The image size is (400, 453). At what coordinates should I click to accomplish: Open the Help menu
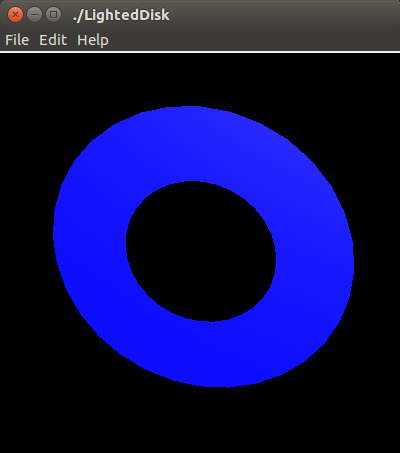[93, 40]
